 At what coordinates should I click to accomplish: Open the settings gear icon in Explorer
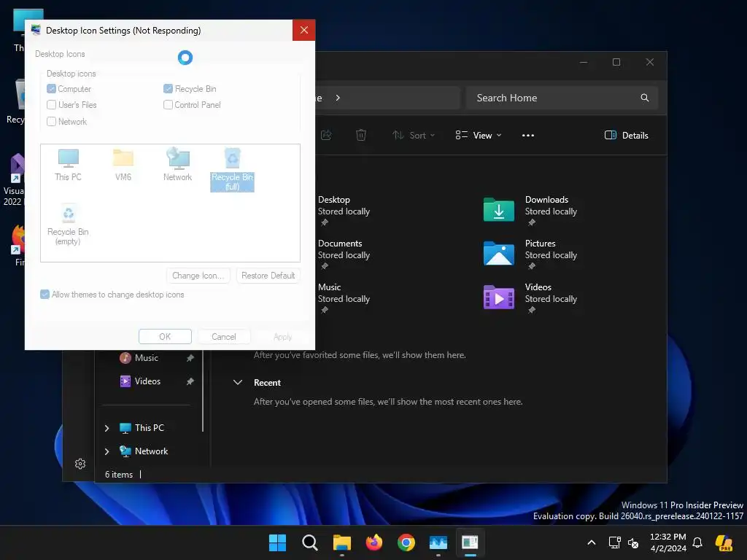click(80, 464)
